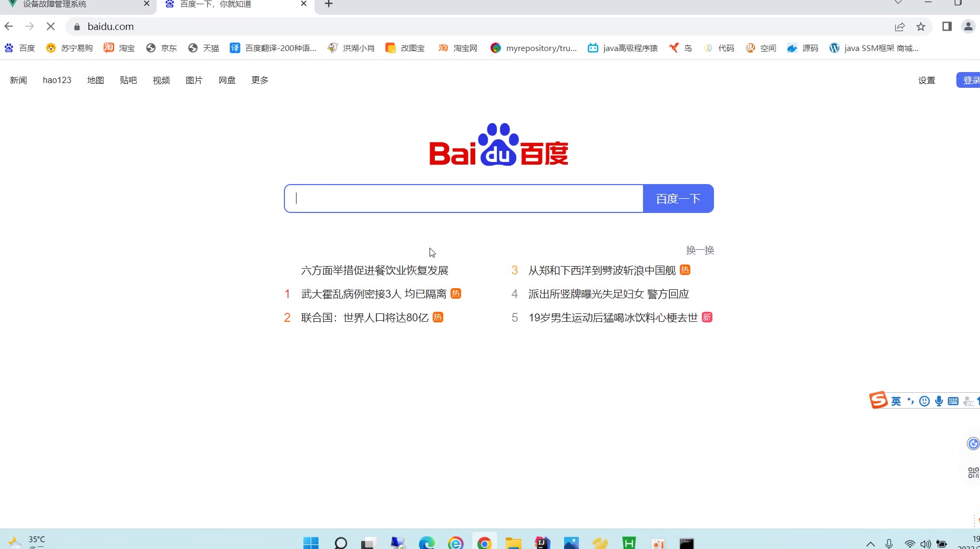Image resolution: width=980 pixels, height=549 pixels.
Task: Open headline 六方面举措促进餐饮业恢复发展
Action: coord(375,270)
